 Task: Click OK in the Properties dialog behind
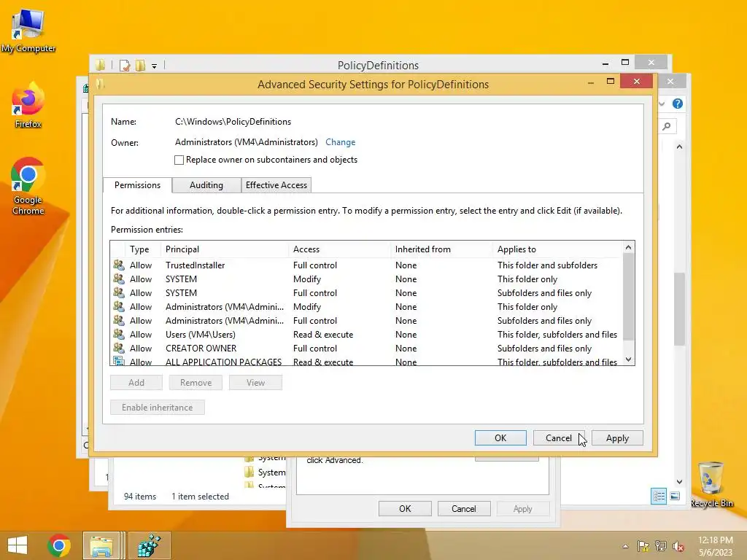(405, 508)
